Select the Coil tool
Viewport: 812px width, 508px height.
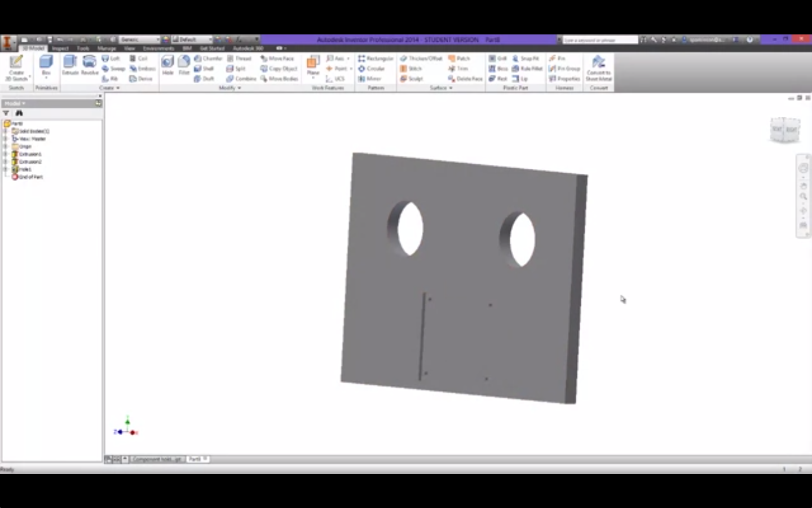pos(139,59)
